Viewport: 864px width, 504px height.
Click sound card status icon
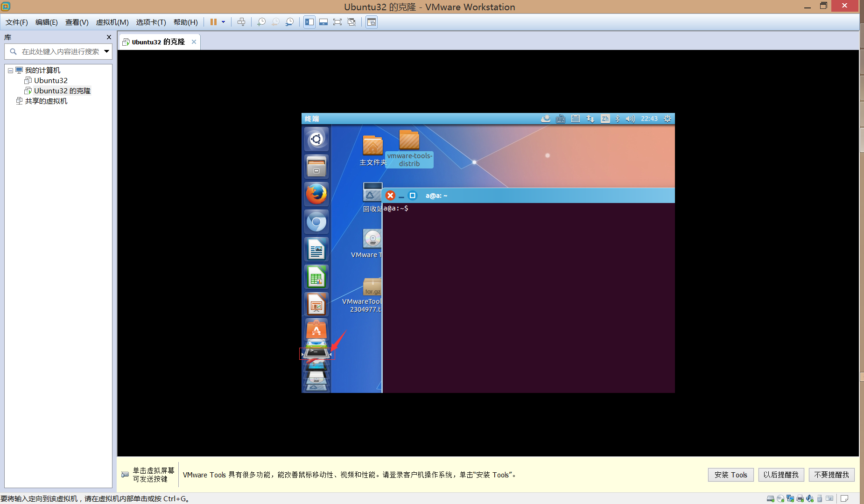(810, 499)
